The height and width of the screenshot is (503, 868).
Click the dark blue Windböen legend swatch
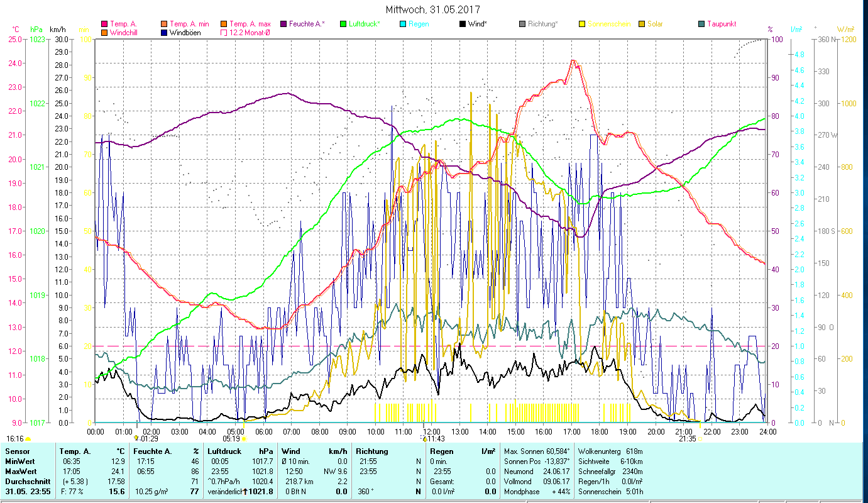(165, 33)
